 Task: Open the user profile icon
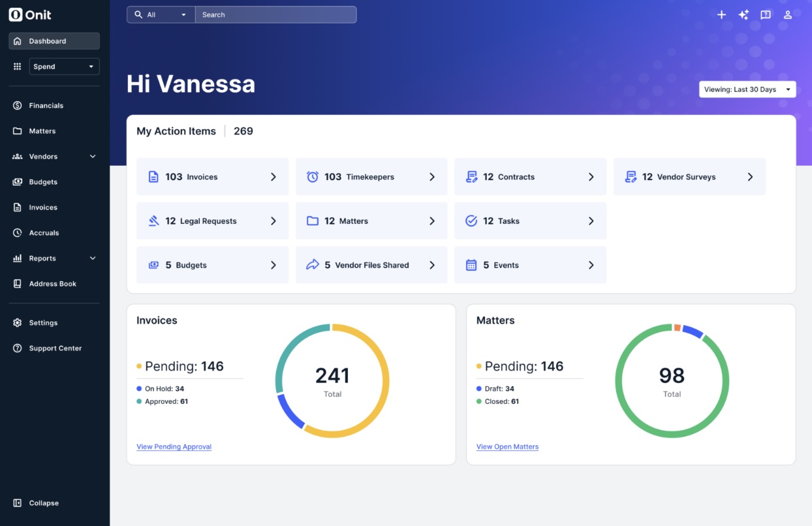(788, 15)
